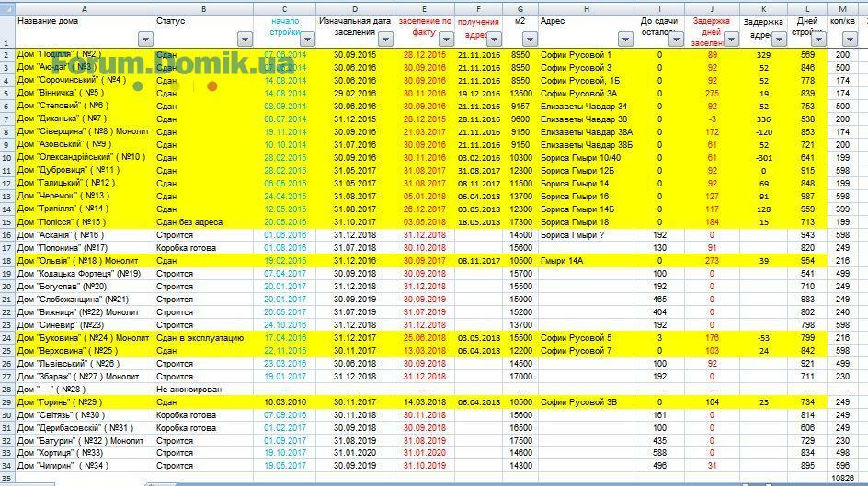This screenshot has height=486, width=868.
Task: Select the 05.01.2018 actual settlement date
Action: tap(425, 197)
